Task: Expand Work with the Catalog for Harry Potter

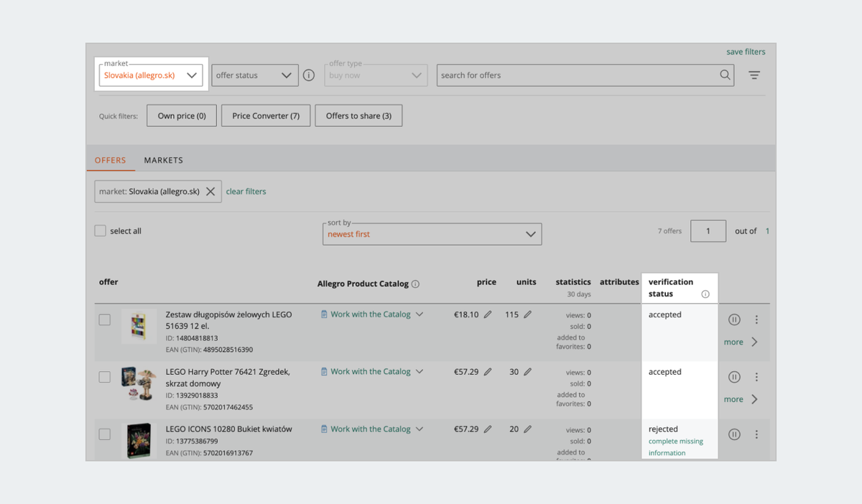Action: click(372, 372)
